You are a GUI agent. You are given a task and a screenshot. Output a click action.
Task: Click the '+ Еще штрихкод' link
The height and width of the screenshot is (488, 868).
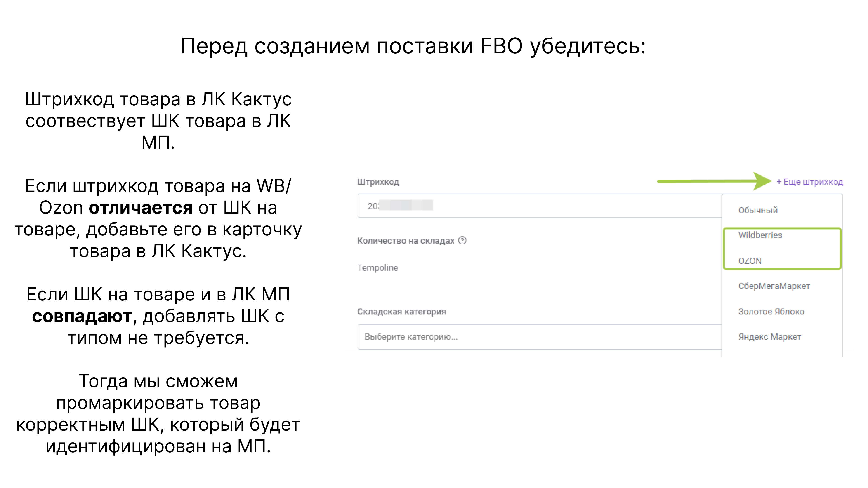(809, 182)
